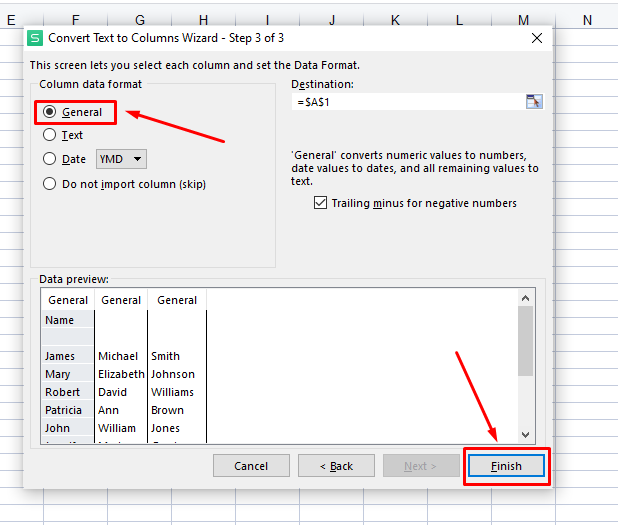Click David in the data preview
Image resolution: width=618 pixels, height=525 pixels.
coord(112,392)
